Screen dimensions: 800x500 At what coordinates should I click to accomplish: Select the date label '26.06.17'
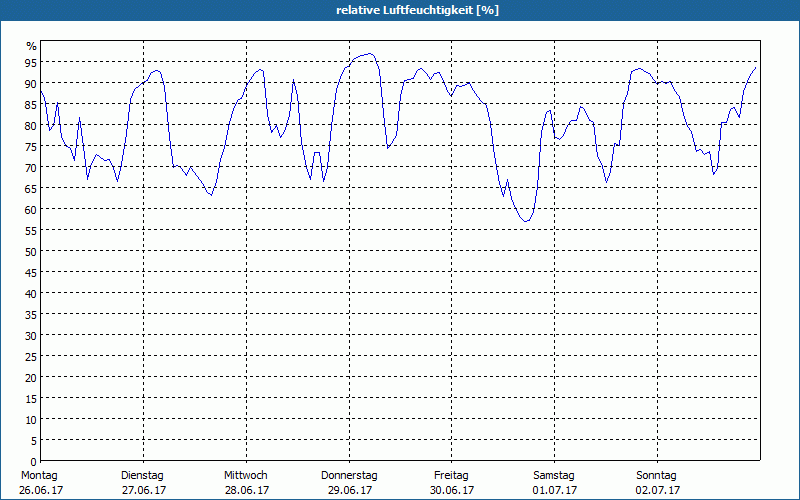[x=41, y=490]
